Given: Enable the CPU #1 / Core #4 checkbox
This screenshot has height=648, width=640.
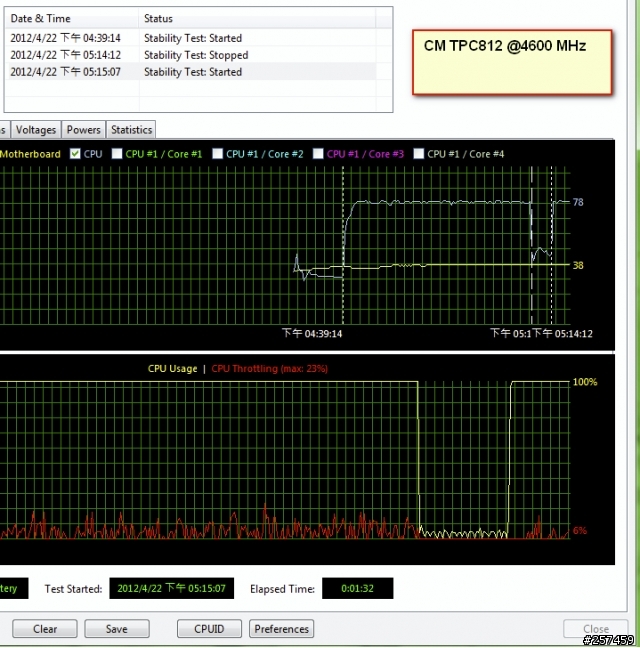Looking at the screenshot, I should click(x=419, y=154).
